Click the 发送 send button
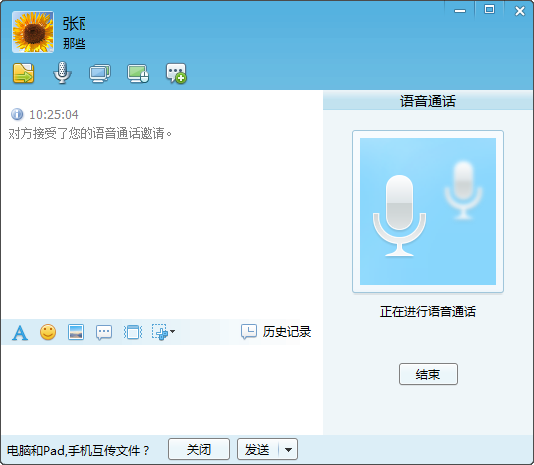This screenshot has width=534, height=465. 258,449
